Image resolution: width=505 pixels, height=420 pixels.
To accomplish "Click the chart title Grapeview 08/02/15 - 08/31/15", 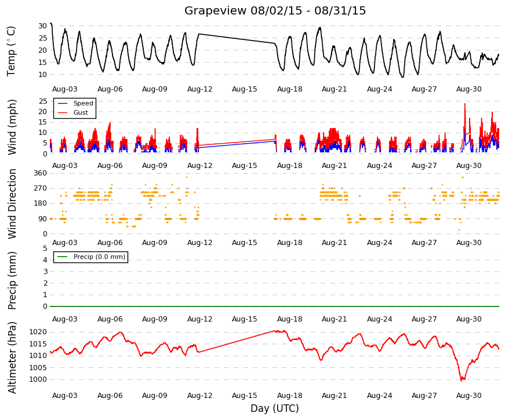I will pos(275,10).
